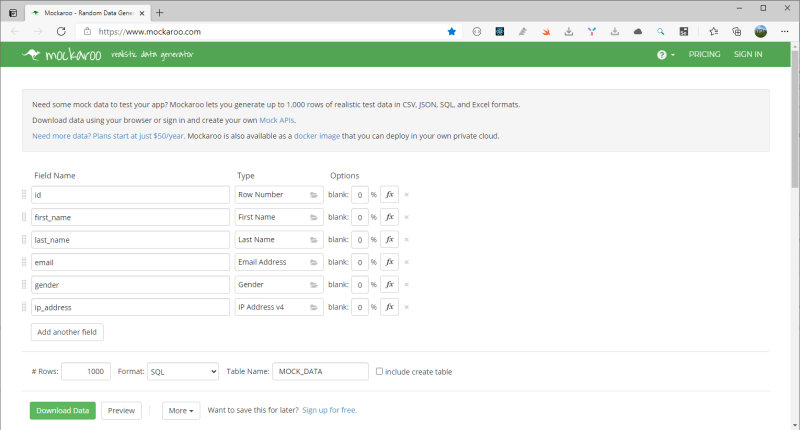800x430 pixels.
Task: Expand the Format SQL dropdown
Action: 183,371
